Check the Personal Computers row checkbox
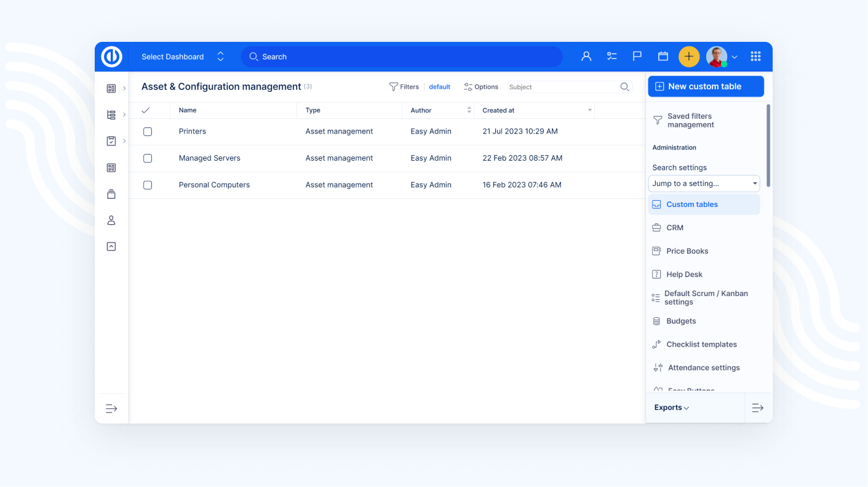 click(148, 185)
